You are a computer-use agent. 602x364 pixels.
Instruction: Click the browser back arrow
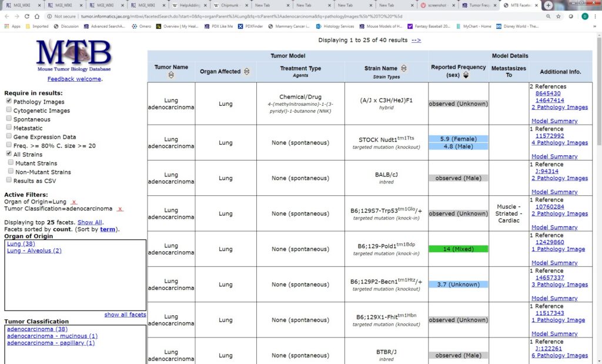pos(6,16)
